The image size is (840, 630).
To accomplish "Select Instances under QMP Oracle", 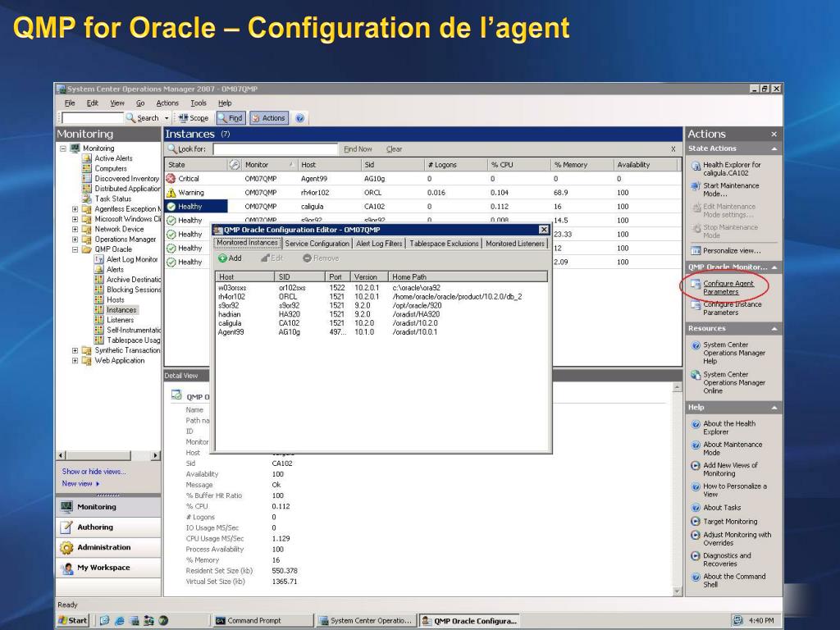I will pos(121,310).
